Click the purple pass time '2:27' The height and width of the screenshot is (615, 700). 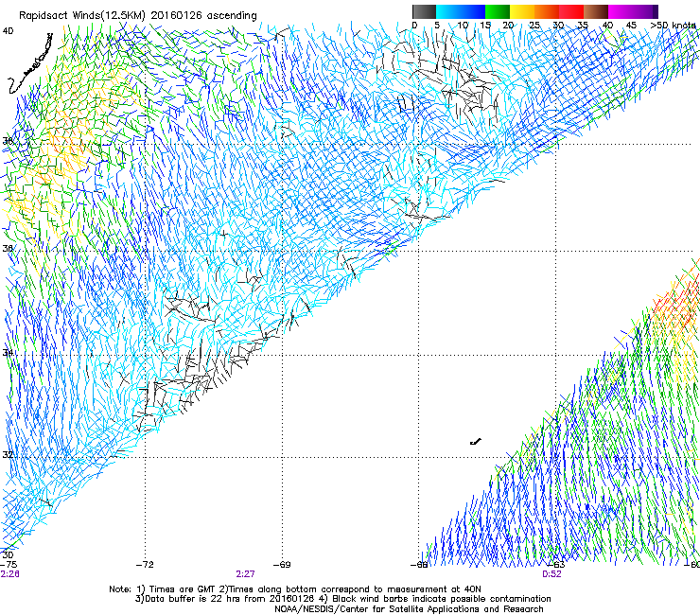click(245, 574)
